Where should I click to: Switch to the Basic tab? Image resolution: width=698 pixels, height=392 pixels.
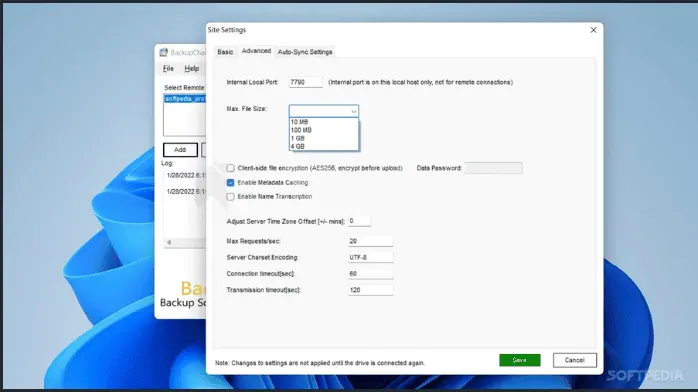(x=225, y=52)
